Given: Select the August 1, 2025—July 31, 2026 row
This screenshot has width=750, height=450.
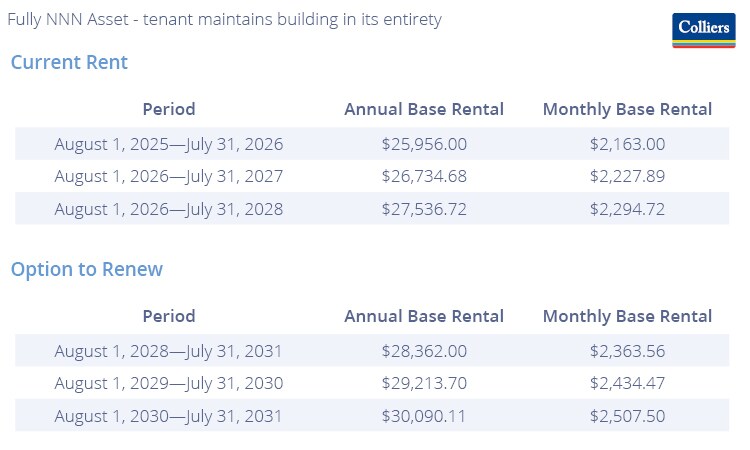Looking at the screenshot, I should (169, 144).
